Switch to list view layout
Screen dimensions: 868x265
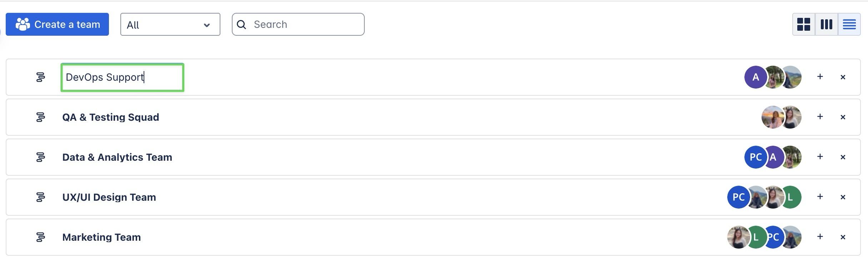pos(849,24)
